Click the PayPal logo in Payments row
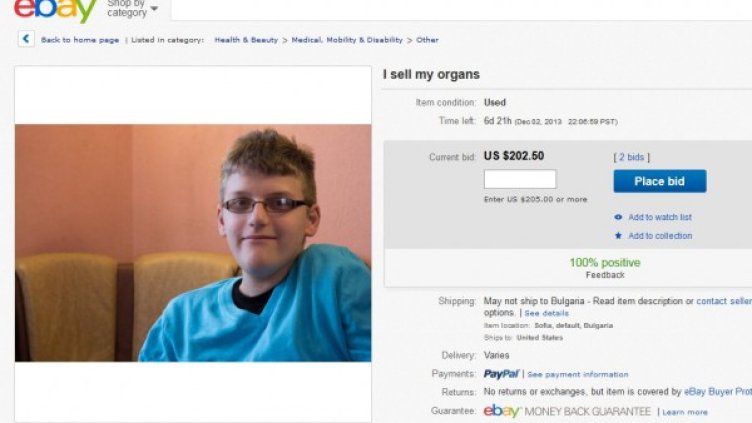Image resolution: width=752 pixels, height=423 pixels. tap(501, 374)
